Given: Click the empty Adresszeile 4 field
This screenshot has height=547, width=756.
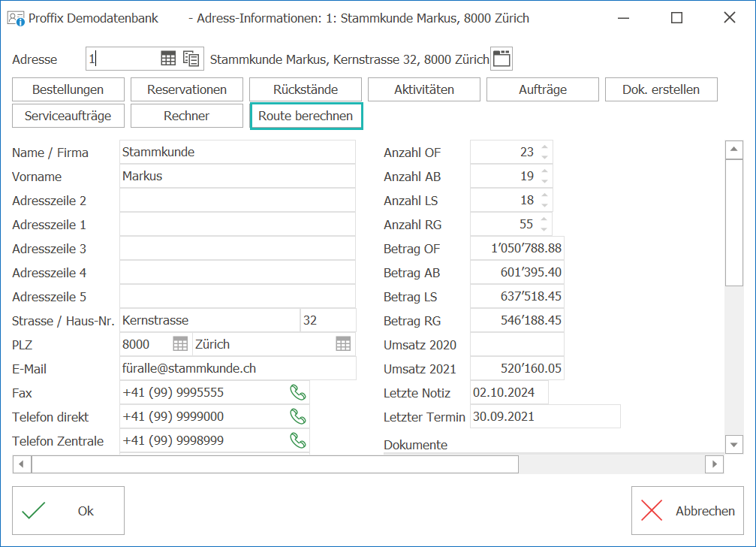Looking at the screenshot, I should [237, 273].
